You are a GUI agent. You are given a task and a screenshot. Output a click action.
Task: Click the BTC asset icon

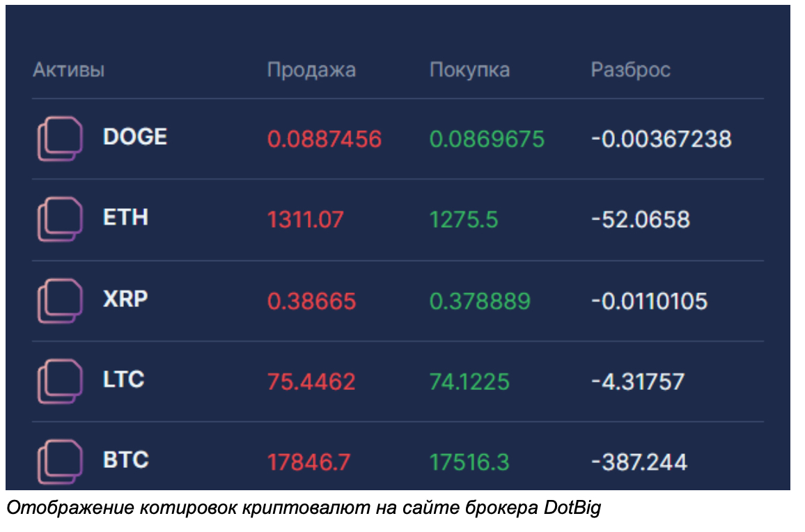pos(59,461)
